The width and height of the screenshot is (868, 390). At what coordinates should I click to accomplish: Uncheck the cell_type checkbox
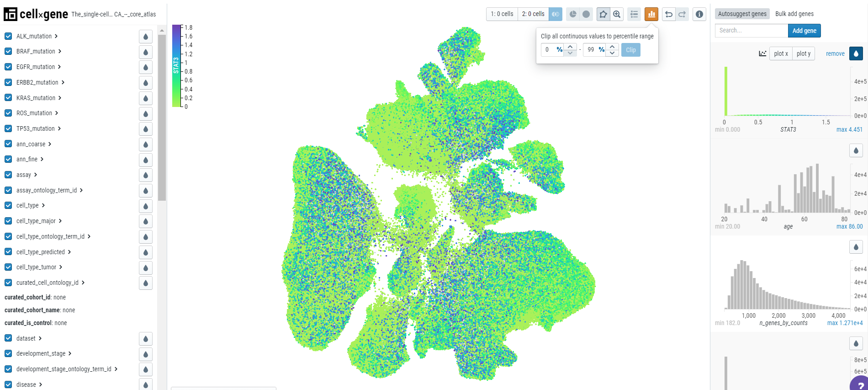click(8, 205)
